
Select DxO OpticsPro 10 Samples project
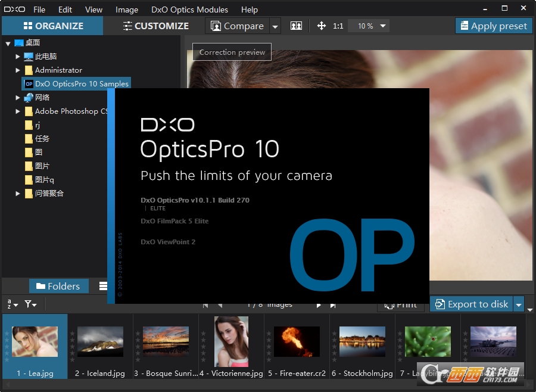coord(76,84)
